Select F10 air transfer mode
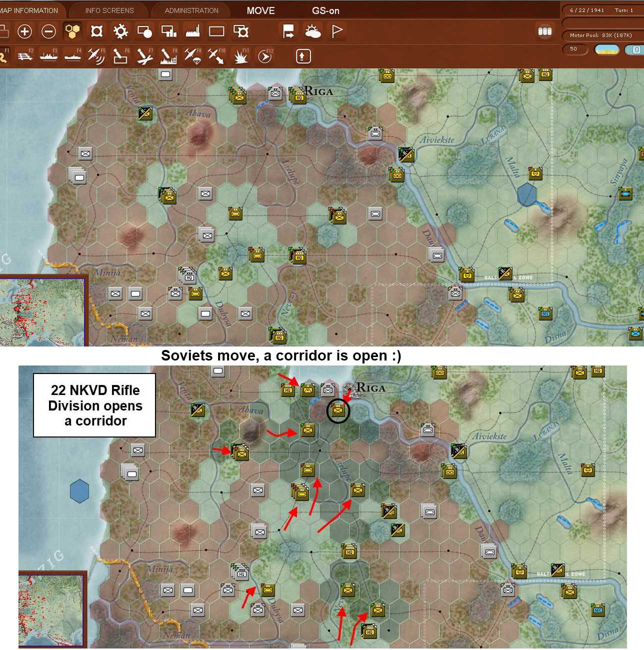Image resolution: width=644 pixels, height=650 pixels. [x=216, y=56]
